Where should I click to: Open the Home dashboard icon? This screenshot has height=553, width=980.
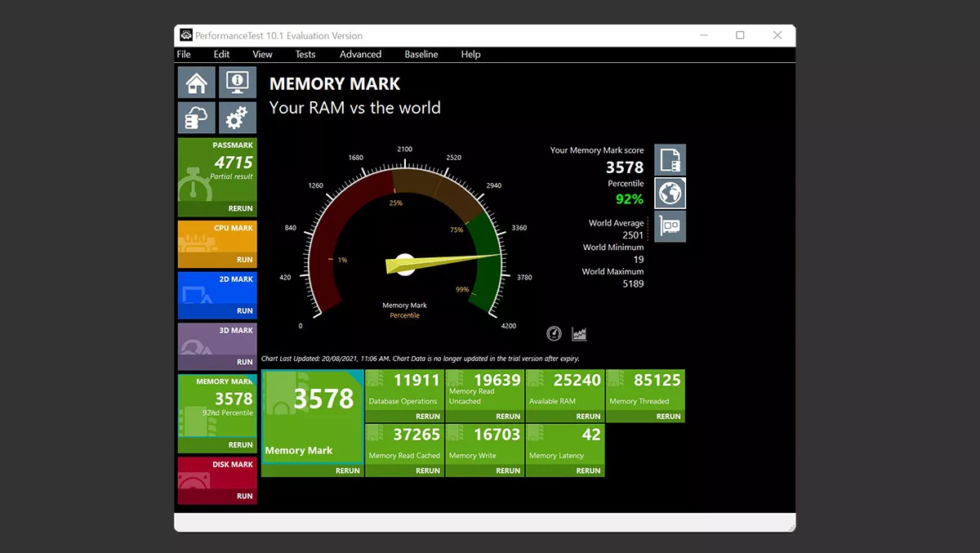[197, 83]
